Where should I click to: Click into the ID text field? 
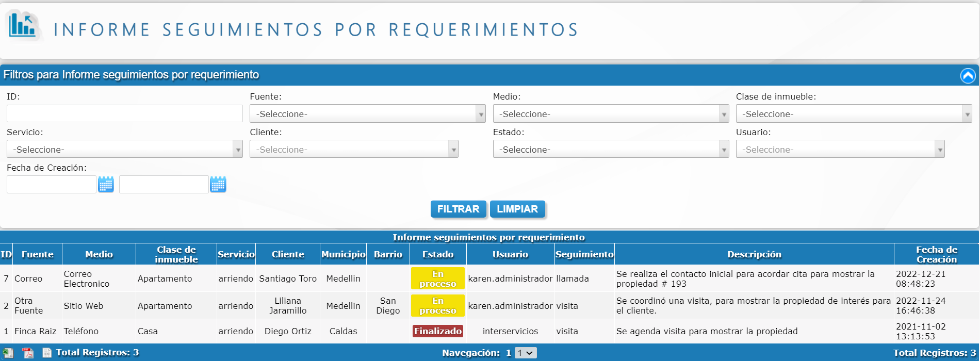[124, 113]
